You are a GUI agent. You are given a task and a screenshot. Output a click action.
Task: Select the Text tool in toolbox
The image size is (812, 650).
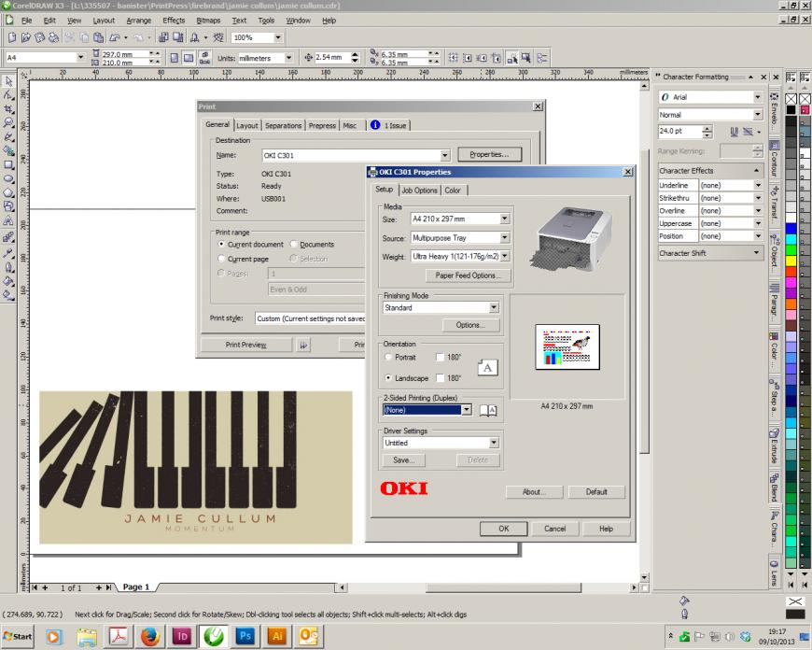tap(8, 220)
